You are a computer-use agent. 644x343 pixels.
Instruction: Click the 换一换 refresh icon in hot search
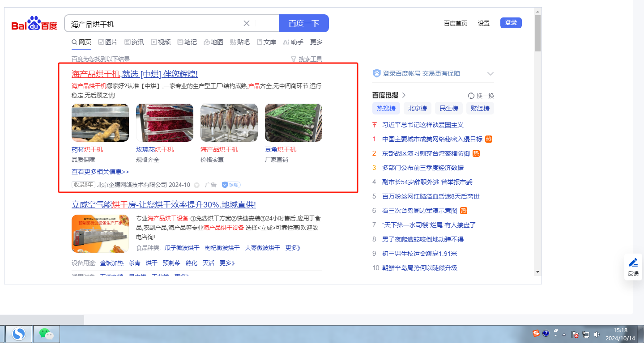pos(471,96)
